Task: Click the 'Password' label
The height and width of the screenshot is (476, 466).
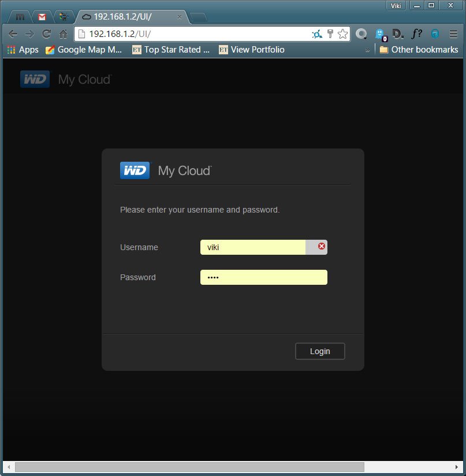Action: click(138, 277)
